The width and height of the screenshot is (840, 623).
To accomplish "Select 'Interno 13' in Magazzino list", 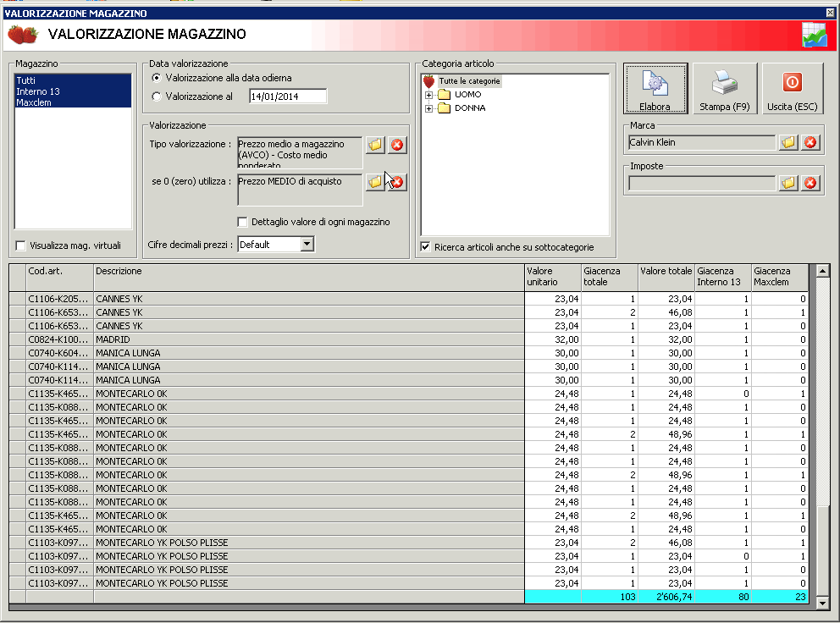I will (37, 91).
